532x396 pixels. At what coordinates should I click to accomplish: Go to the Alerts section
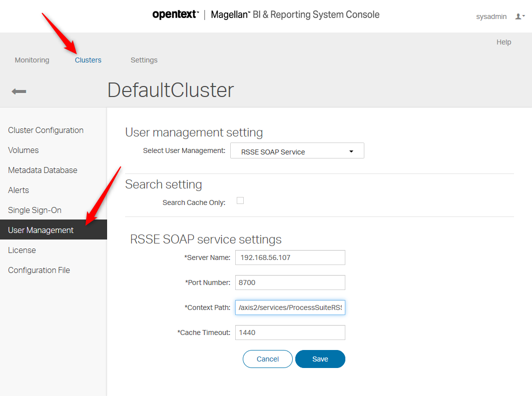(19, 190)
